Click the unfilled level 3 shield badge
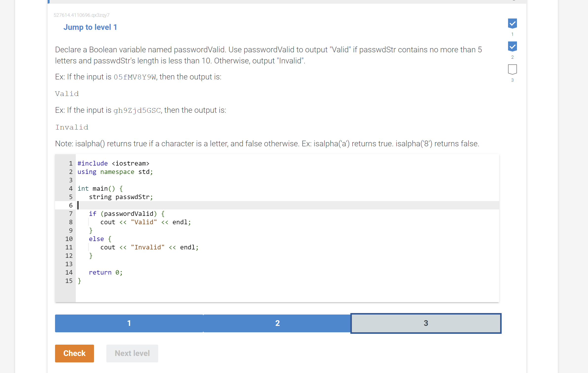This screenshot has width=588, height=373. click(x=512, y=70)
